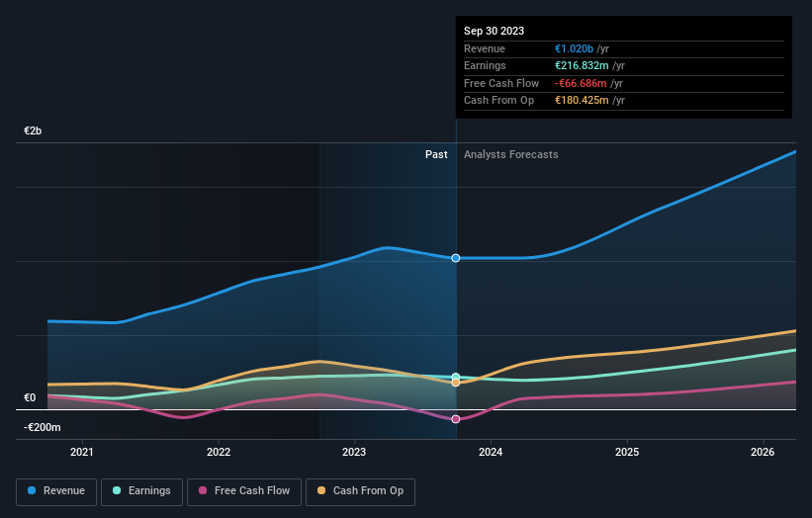This screenshot has height=518, width=812.
Task: Toggle the Free Cash Flow legend button
Action: pyautogui.click(x=244, y=491)
